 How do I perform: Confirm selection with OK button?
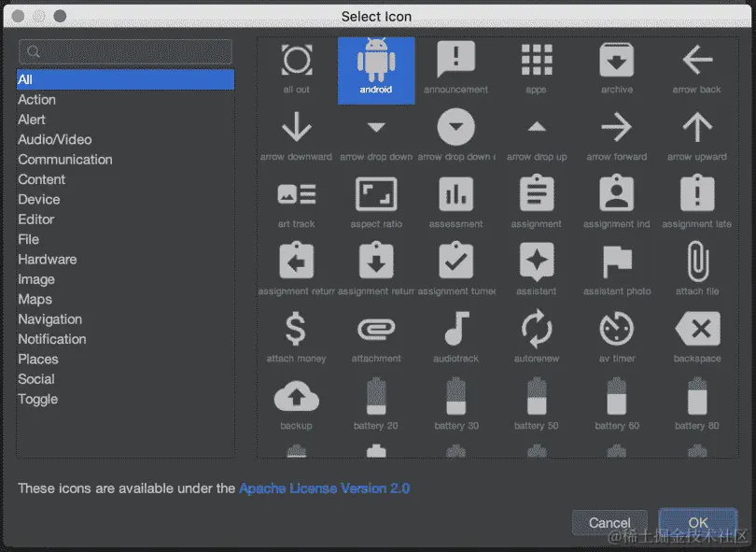[x=697, y=522]
